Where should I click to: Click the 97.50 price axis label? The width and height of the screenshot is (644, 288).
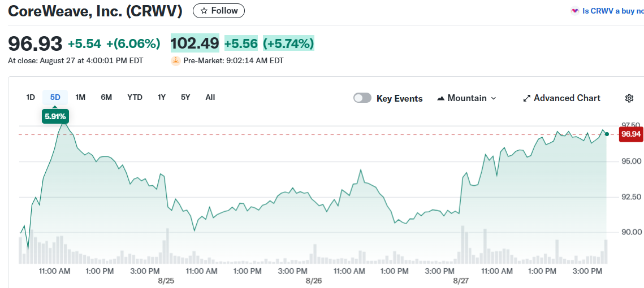pyautogui.click(x=630, y=125)
